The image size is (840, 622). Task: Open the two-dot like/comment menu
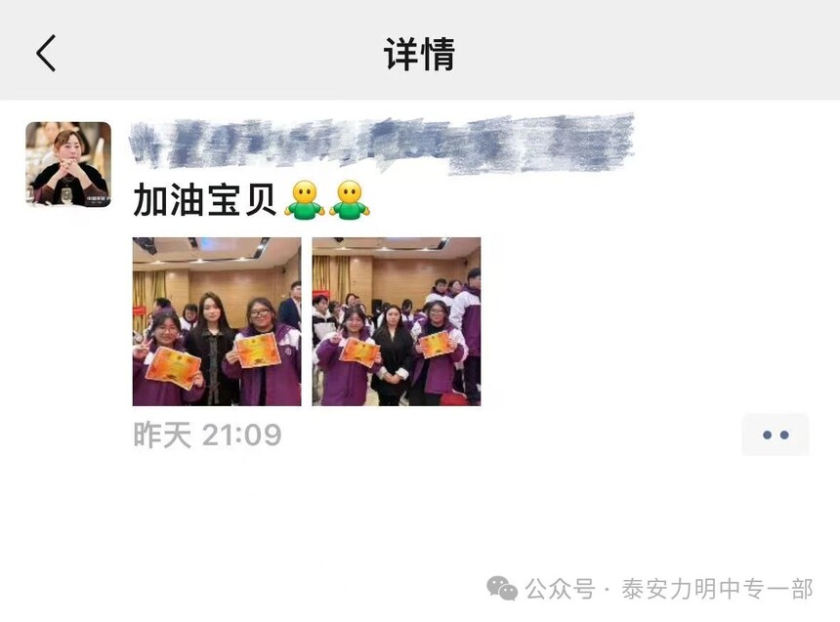[776, 435]
